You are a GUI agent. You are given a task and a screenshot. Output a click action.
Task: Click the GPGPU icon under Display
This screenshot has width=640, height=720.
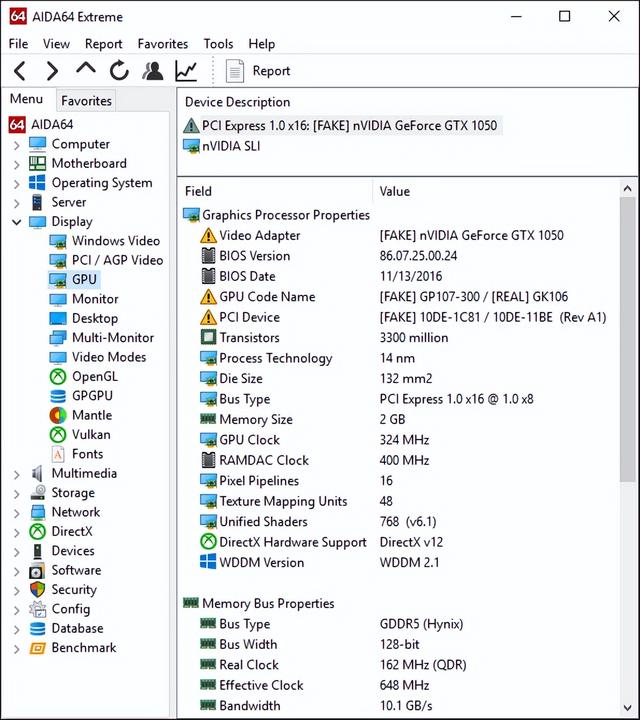pos(58,396)
